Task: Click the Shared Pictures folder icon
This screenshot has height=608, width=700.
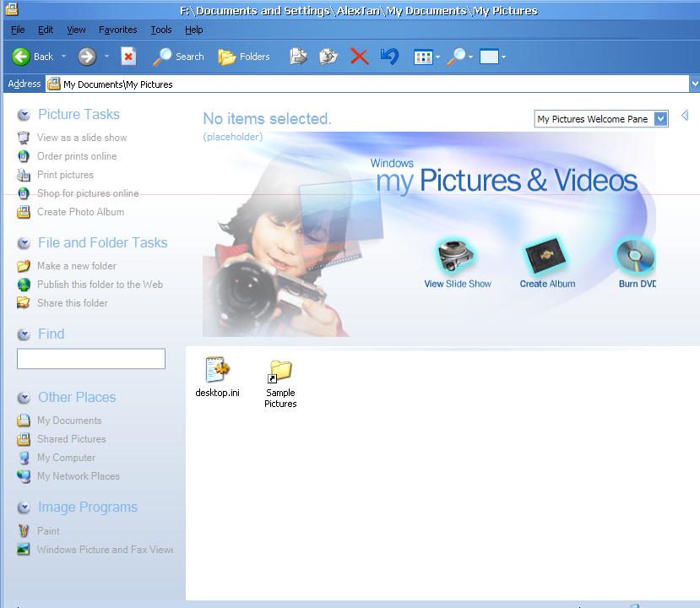Action: point(24,439)
